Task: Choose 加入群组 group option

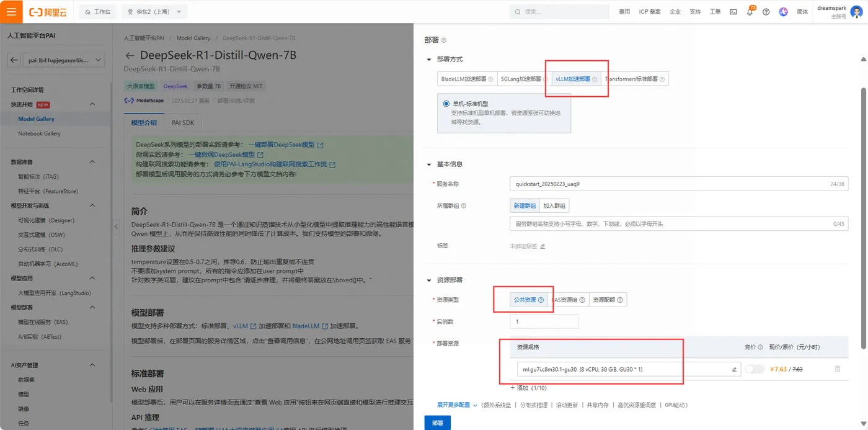Action: coord(554,205)
